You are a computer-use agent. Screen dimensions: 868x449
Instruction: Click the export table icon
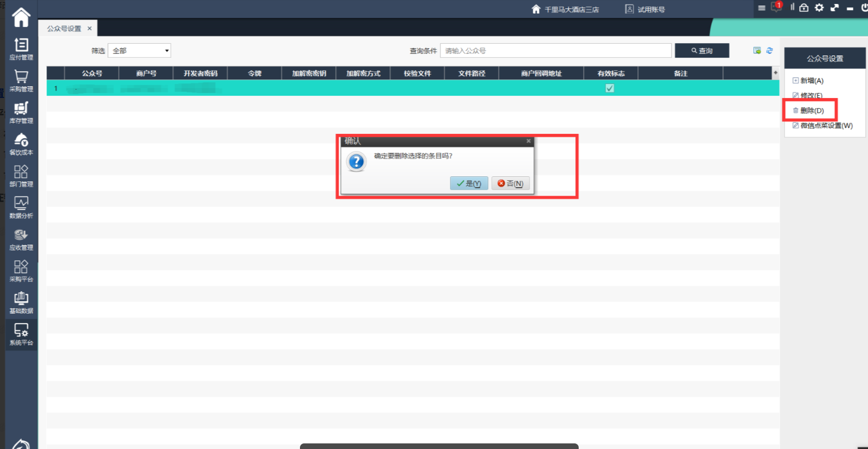(757, 50)
